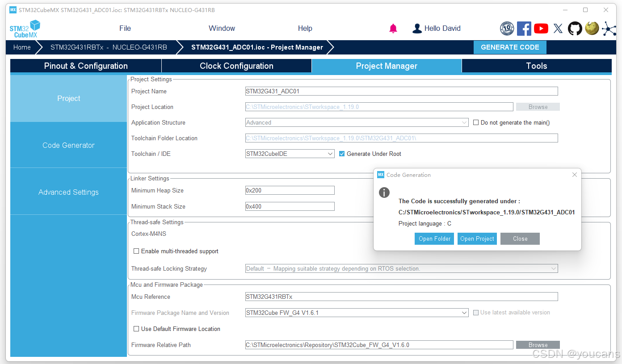The image size is (622, 364).
Task: Switch to the Tools tab
Action: click(x=536, y=66)
